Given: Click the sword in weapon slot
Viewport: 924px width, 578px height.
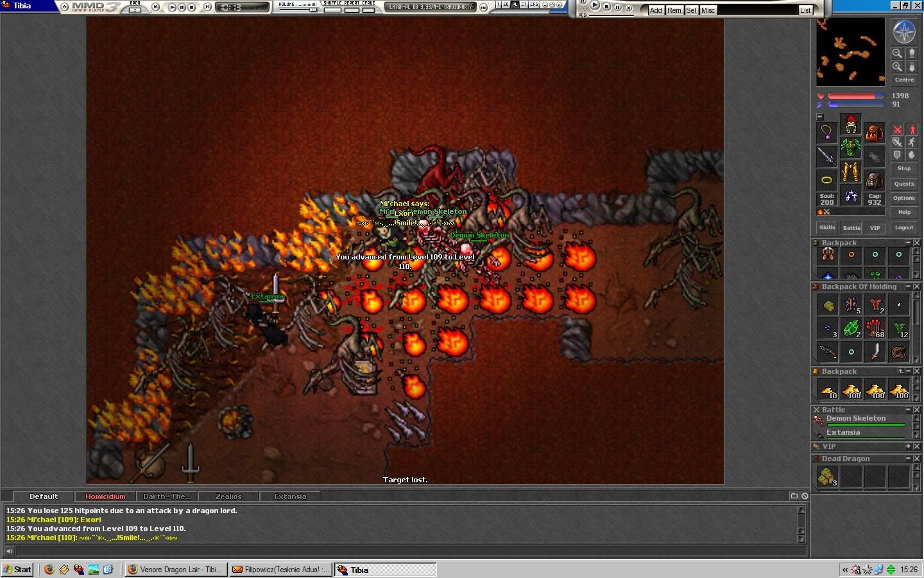Looking at the screenshot, I should [x=827, y=156].
